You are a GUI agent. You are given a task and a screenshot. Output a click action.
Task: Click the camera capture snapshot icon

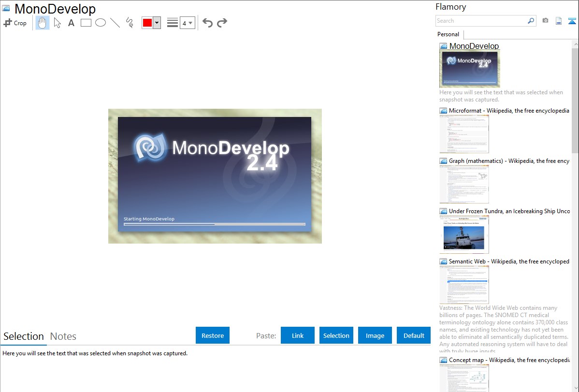click(x=545, y=21)
